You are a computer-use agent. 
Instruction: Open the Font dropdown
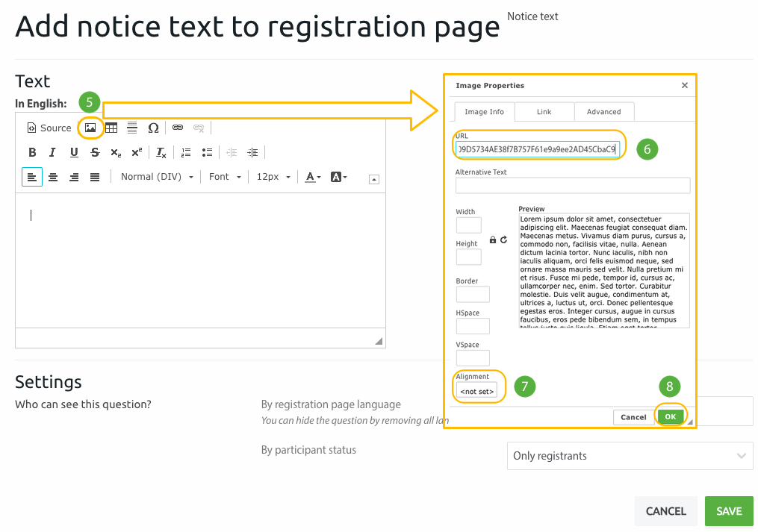coord(223,176)
